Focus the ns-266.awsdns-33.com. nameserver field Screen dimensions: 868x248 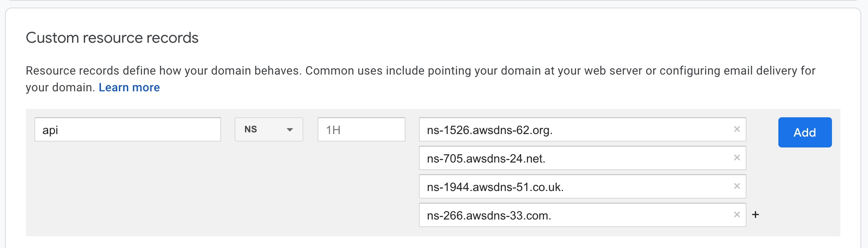574,215
